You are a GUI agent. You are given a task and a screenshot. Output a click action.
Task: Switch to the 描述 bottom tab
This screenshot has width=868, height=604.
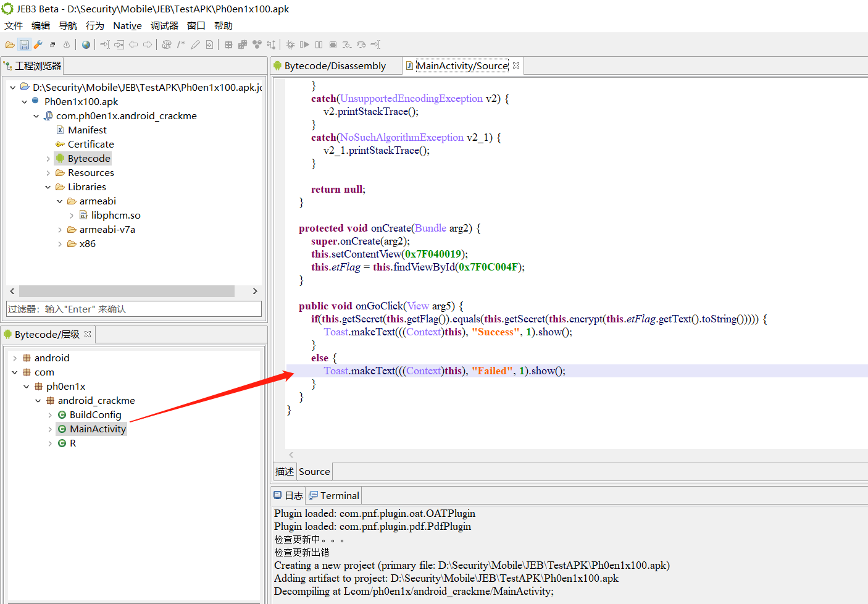(285, 471)
